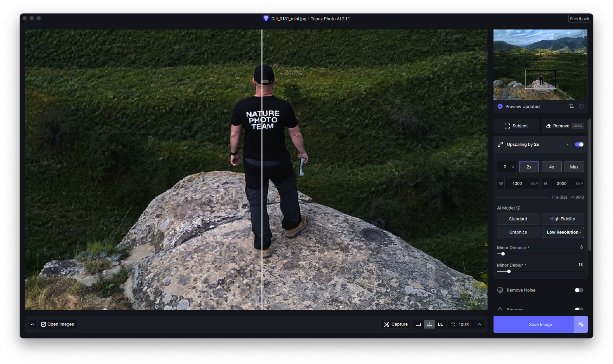The width and height of the screenshot is (613, 364).
Task: Select the High Fidelity AI model
Action: coord(562,219)
